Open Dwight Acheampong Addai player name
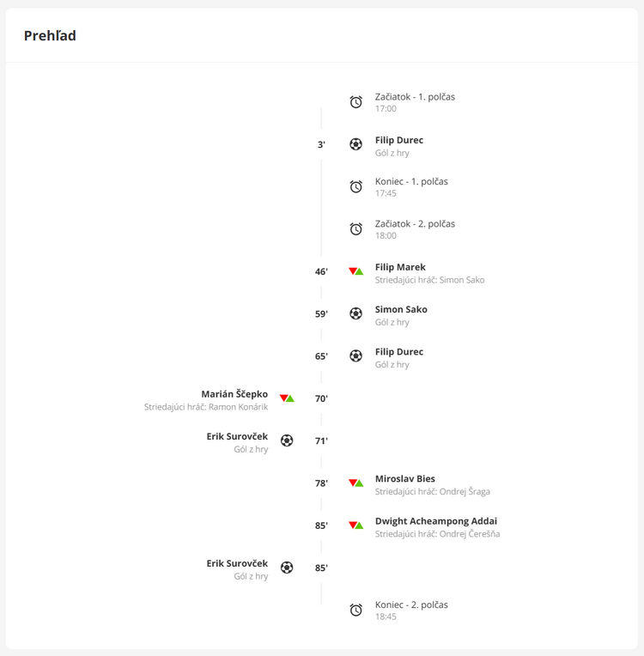This screenshot has height=656, width=644. pos(435,521)
